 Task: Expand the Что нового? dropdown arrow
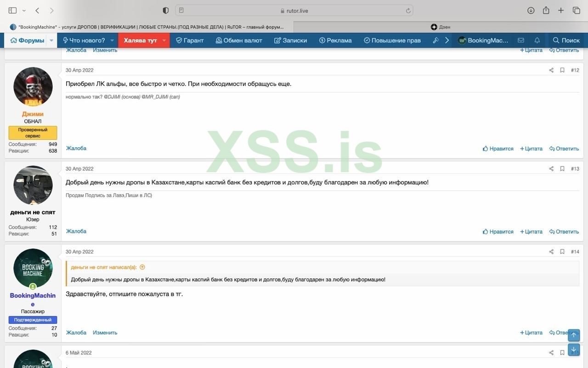tap(112, 40)
